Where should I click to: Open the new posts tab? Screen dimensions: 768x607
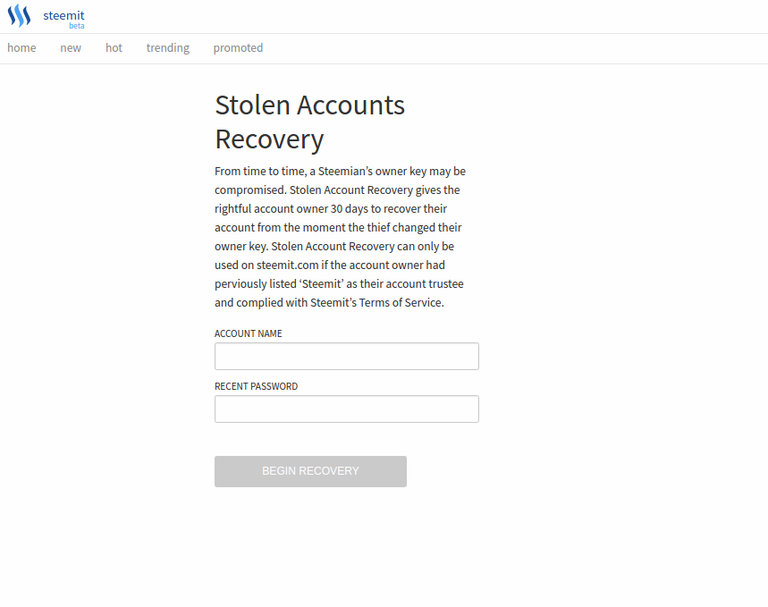tap(70, 48)
